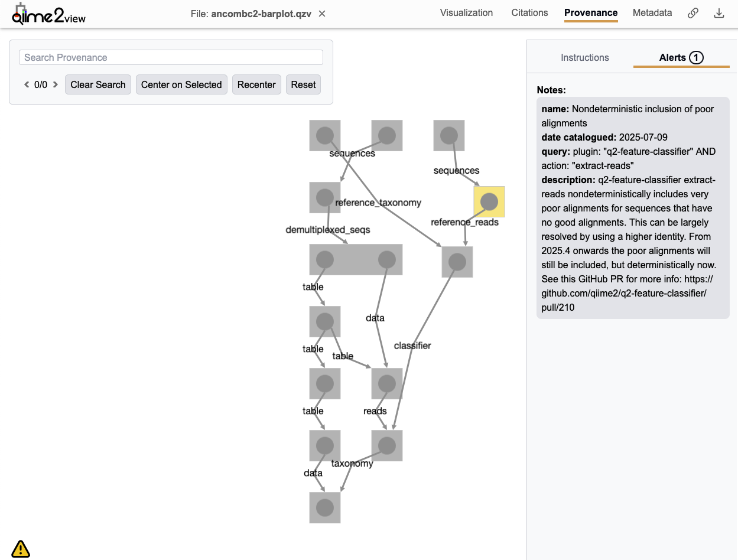This screenshot has width=738, height=560.
Task: Select the node that outputs the classifier
Action: pos(457,262)
